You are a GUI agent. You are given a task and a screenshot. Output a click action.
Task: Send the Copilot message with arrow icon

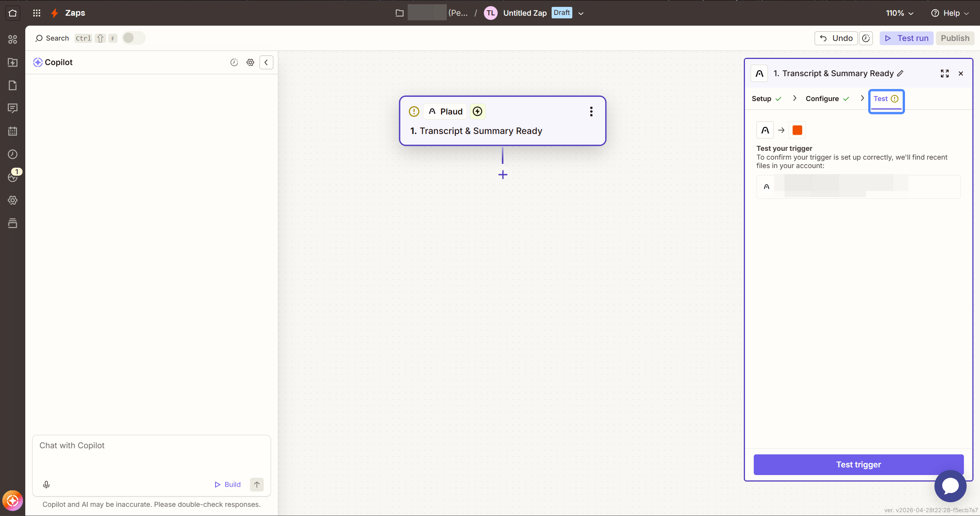(x=257, y=485)
